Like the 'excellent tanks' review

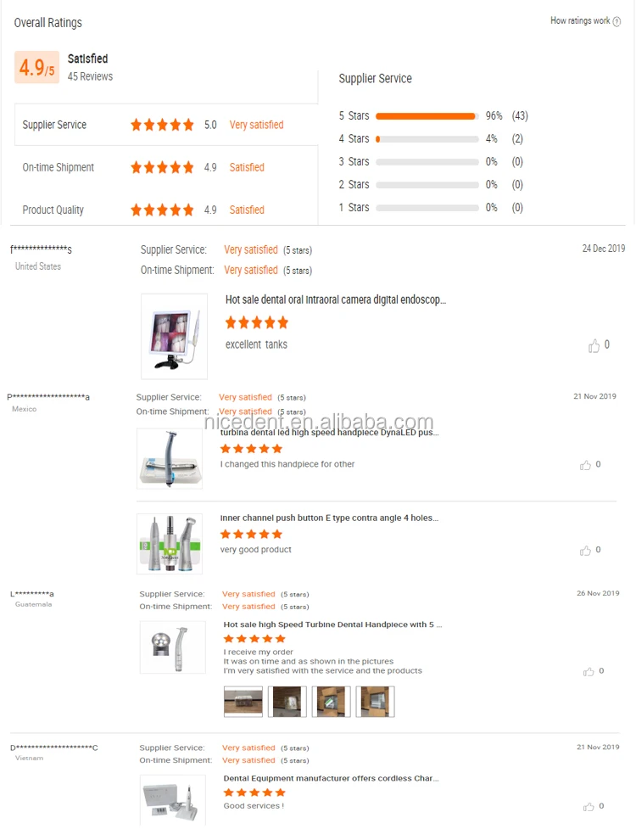594,345
